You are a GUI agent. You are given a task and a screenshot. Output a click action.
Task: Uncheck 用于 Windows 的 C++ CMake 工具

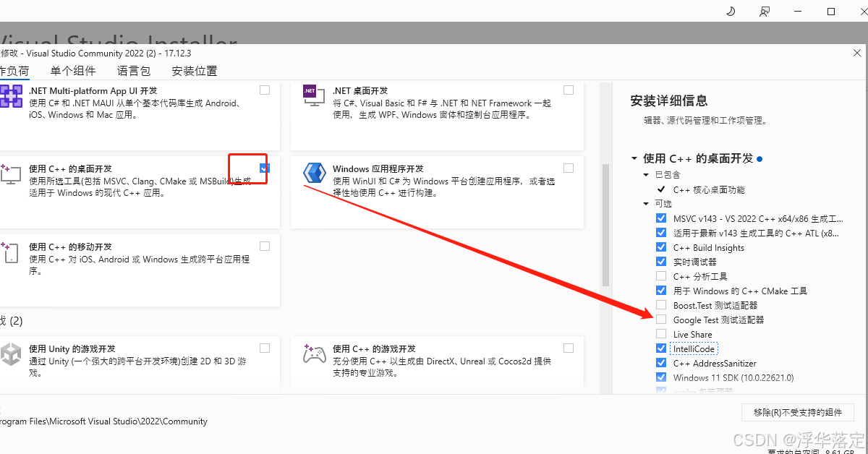tap(661, 291)
